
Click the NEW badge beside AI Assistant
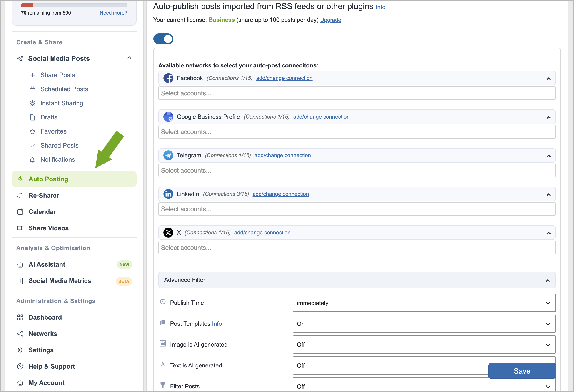124,265
